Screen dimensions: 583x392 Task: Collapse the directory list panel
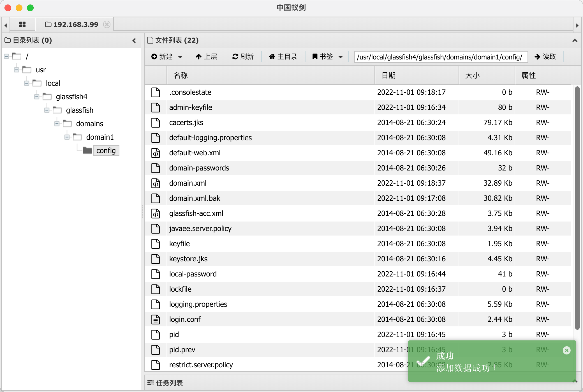134,41
